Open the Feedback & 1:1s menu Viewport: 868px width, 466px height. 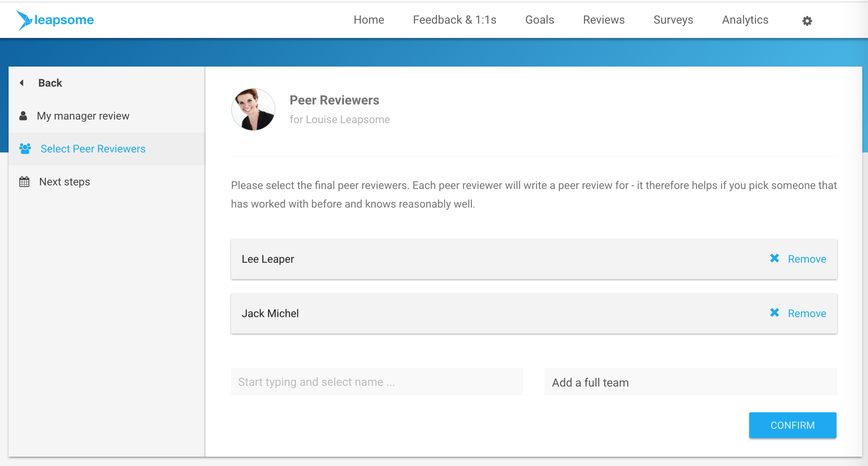point(455,20)
